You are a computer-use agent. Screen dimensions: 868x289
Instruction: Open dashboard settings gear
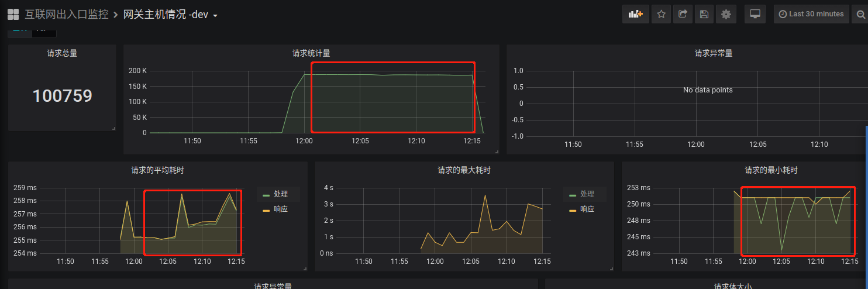coord(726,14)
